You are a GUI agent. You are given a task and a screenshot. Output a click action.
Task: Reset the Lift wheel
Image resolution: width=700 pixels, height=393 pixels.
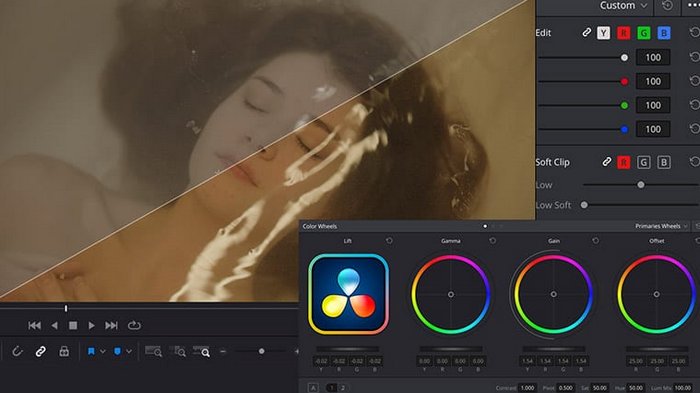click(x=389, y=241)
